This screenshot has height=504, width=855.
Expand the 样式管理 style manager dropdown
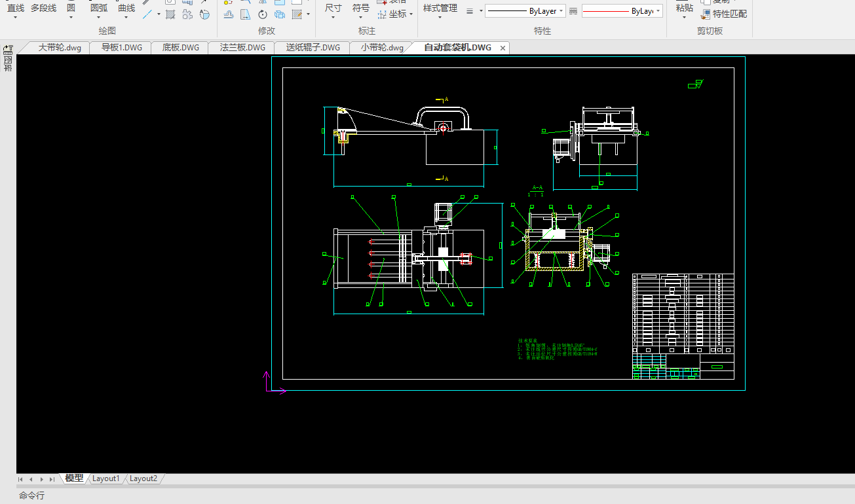[440, 18]
